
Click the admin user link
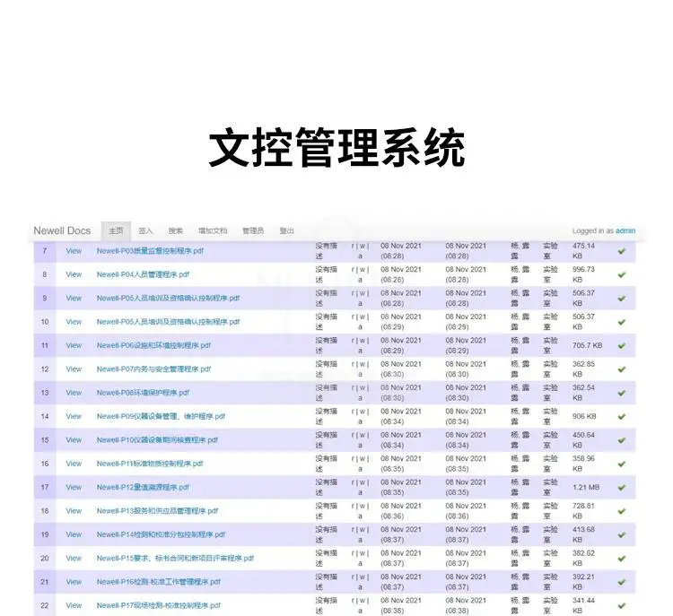pos(625,230)
